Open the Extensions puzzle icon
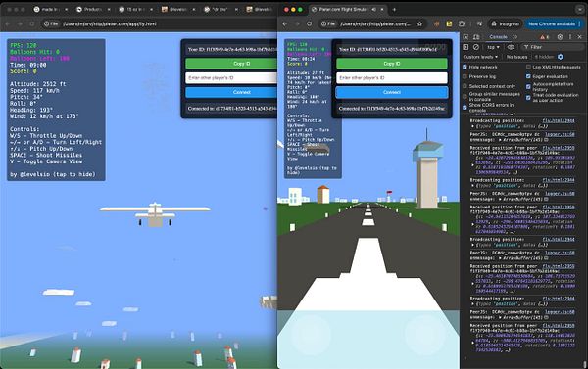The height and width of the screenshot is (369, 588). [x=462, y=23]
